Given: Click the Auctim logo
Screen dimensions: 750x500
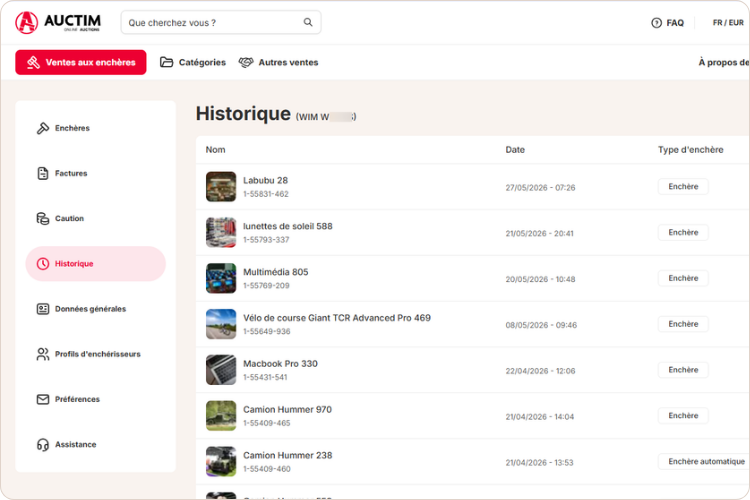Looking at the screenshot, I should coord(58,22).
